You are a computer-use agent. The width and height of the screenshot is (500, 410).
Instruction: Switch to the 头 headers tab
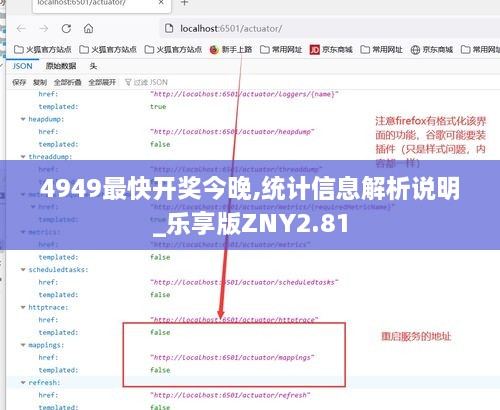(x=93, y=66)
